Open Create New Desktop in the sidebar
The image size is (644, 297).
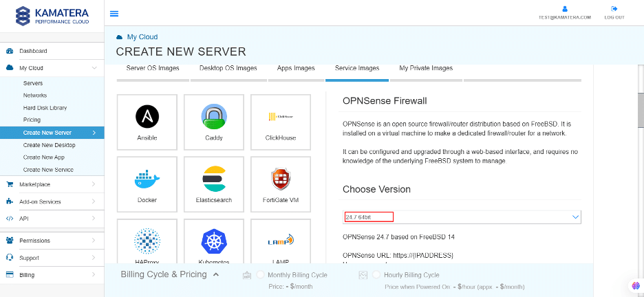[50, 145]
